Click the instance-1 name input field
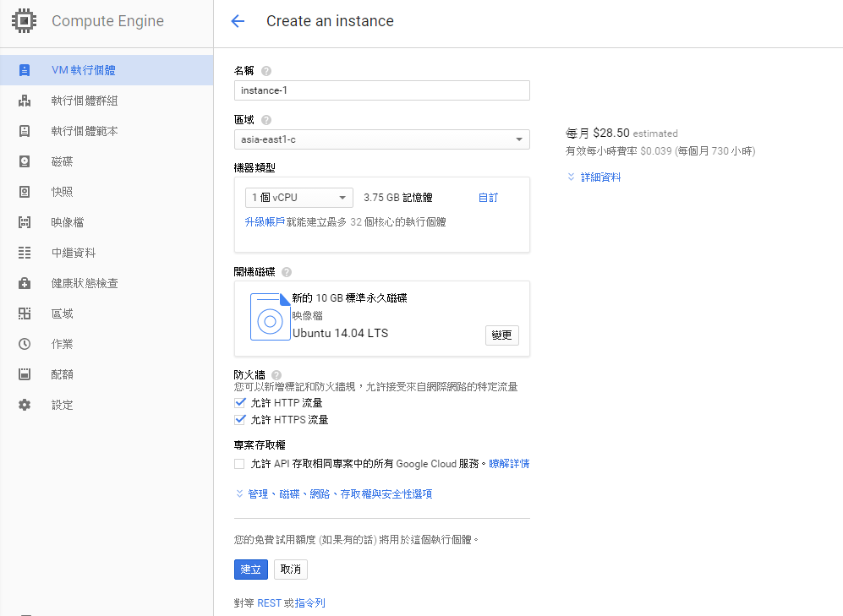The height and width of the screenshot is (616, 843). pos(381,90)
